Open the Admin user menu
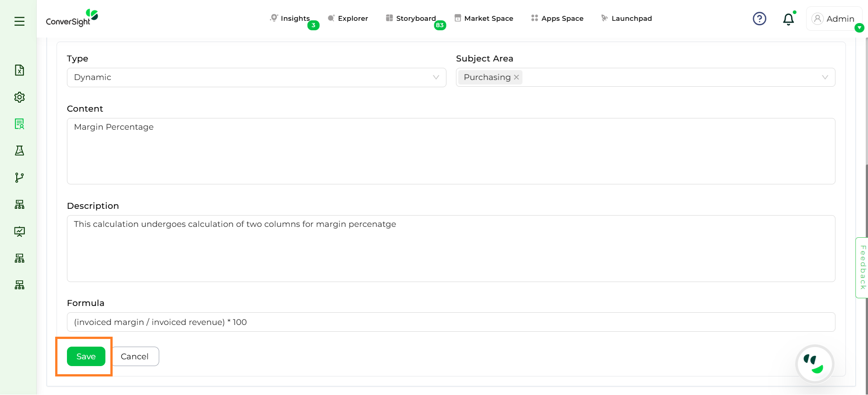The width and height of the screenshot is (868, 395). pyautogui.click(x=834, y=19)
